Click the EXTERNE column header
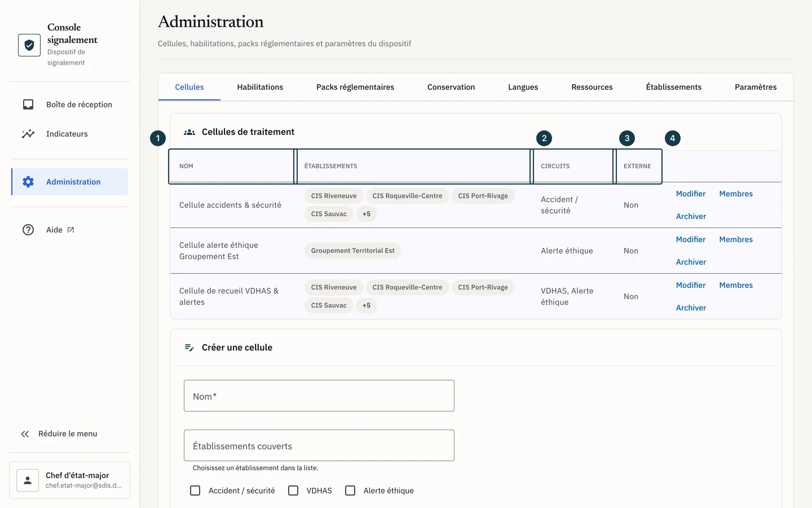 pos(638,166)
